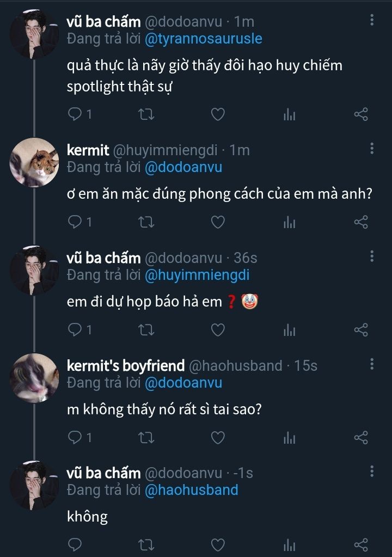
Task: Open more options for the first tweet
Action: coord(372,20)
